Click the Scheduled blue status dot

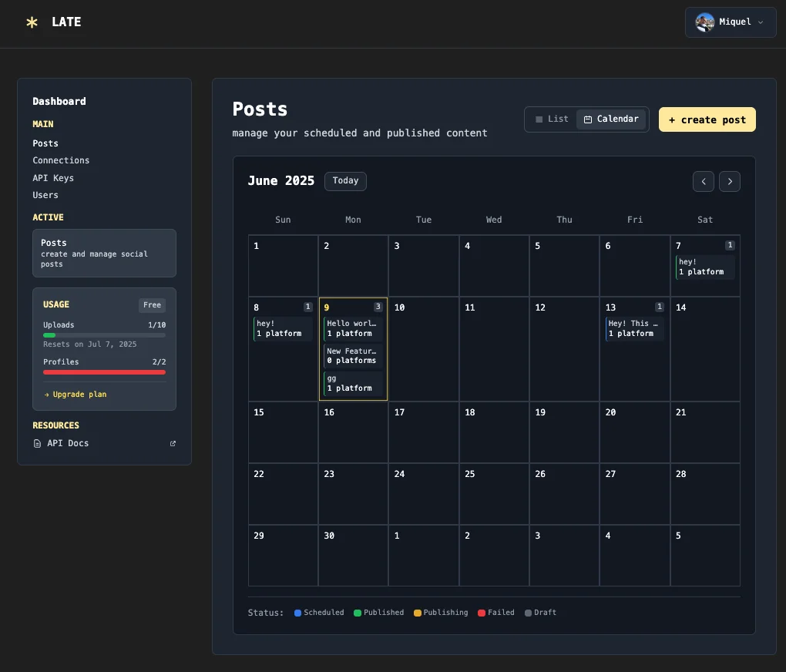click(x=297, y=612)
